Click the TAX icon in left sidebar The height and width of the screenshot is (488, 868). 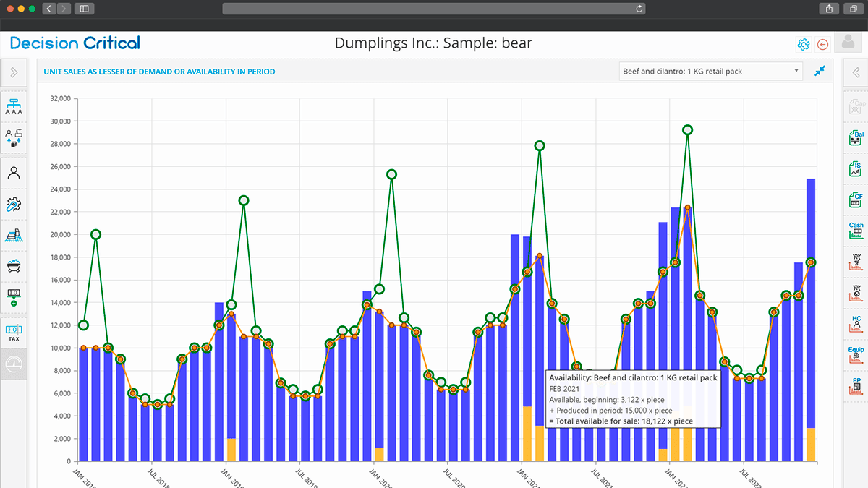click(14, 333)
